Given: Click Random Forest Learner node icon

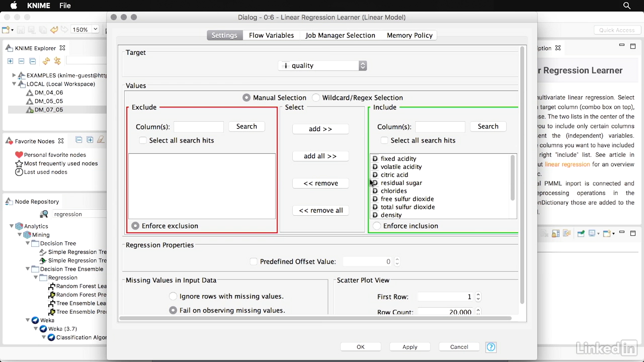Looking at the screenshot, I should pos(52,286).
